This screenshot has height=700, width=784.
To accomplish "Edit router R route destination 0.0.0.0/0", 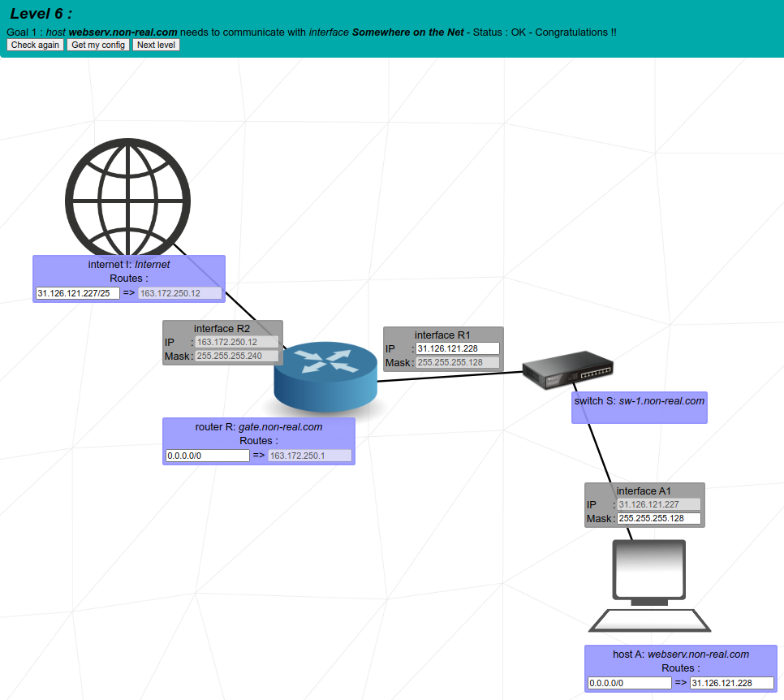I will pyautogui.click(x=208, y=456).
